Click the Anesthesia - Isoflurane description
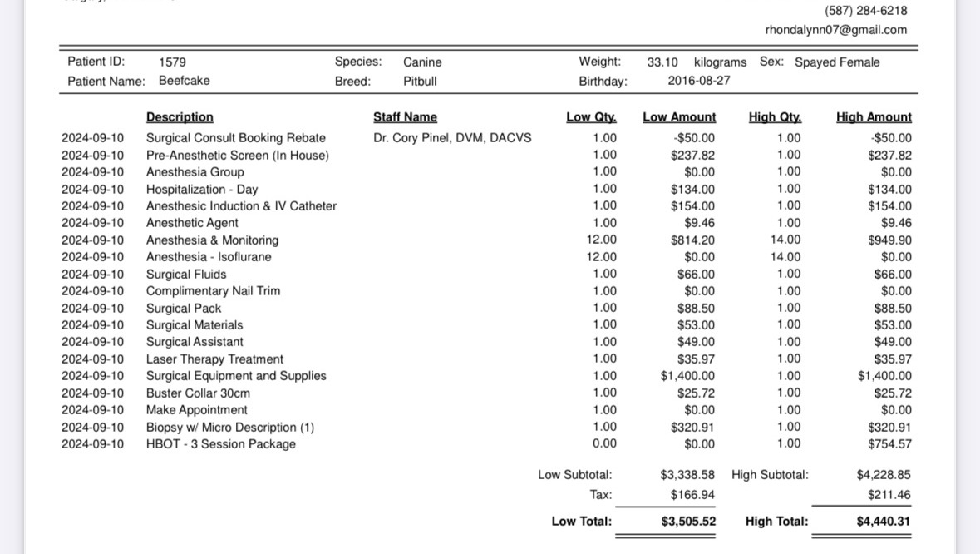The width and height of the screenshot is (980, 554). tap(209, 257)
